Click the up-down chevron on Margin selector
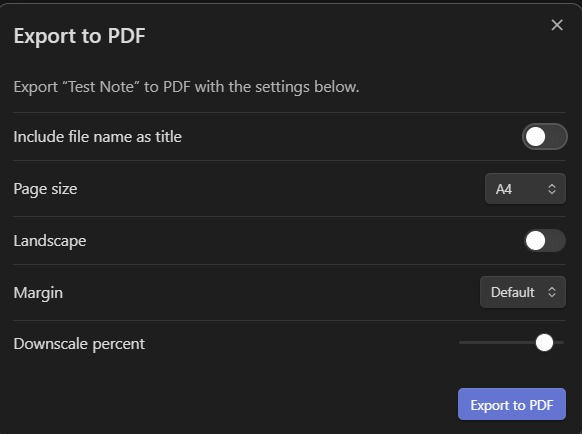 tap(552, 292)
